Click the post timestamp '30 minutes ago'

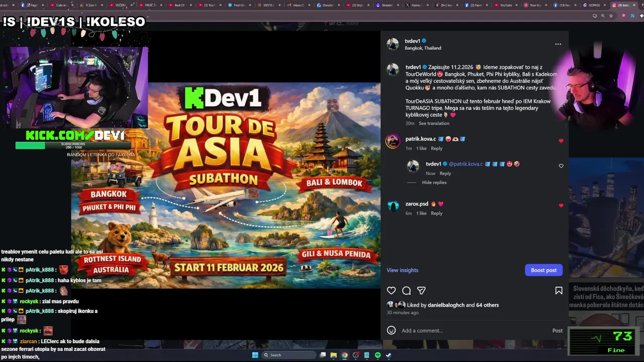pyautogui.click(x=403, y=313)
